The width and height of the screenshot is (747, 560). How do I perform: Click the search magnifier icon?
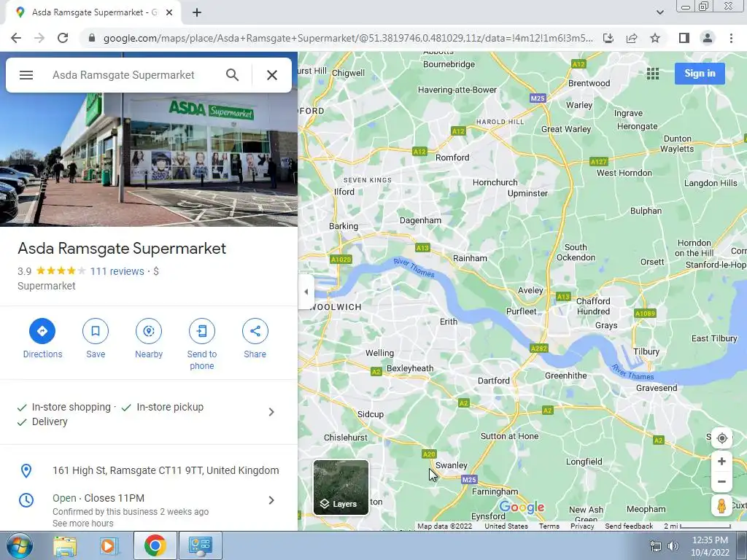pyautogui.click(x=232, y=75)
